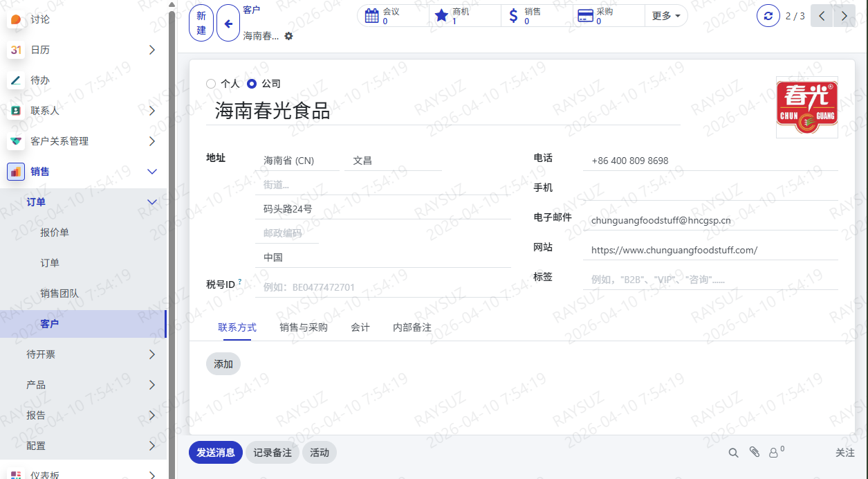The height and width of the screenshot is (479, 868).
Task: Click the paperclip attachments icon
Action: (x=755, y=452)
